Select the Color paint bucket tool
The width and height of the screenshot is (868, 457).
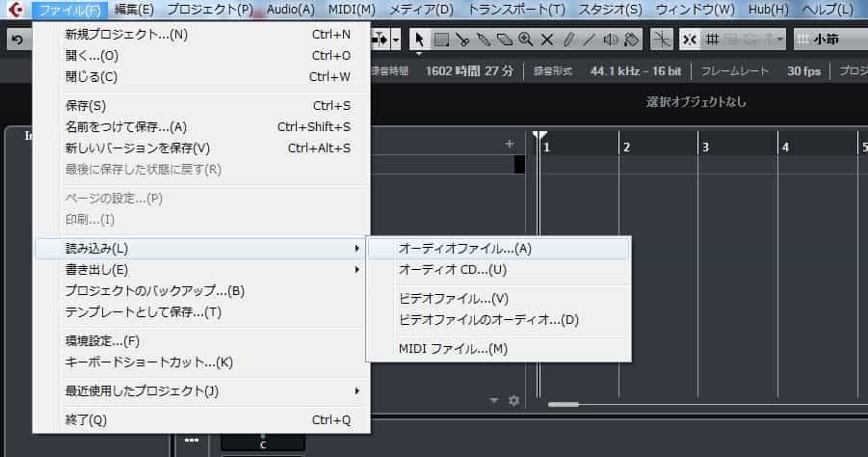click(x=631, y=40)
